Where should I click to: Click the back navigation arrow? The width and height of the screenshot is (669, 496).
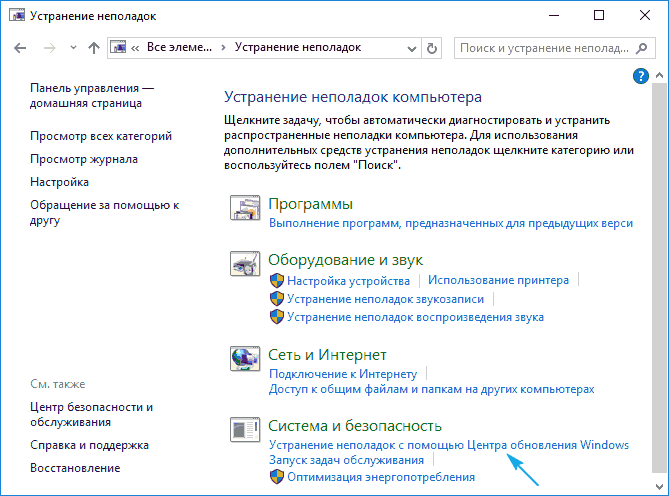click(23, 48)
